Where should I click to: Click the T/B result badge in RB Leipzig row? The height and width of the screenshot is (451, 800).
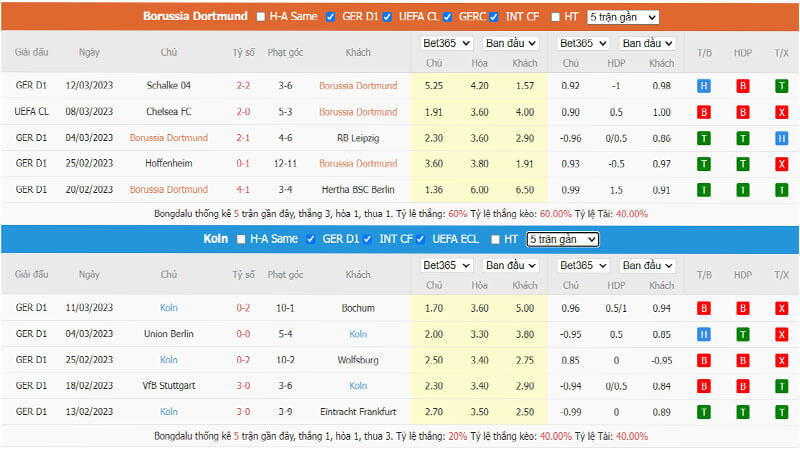[x=704, y=138]
